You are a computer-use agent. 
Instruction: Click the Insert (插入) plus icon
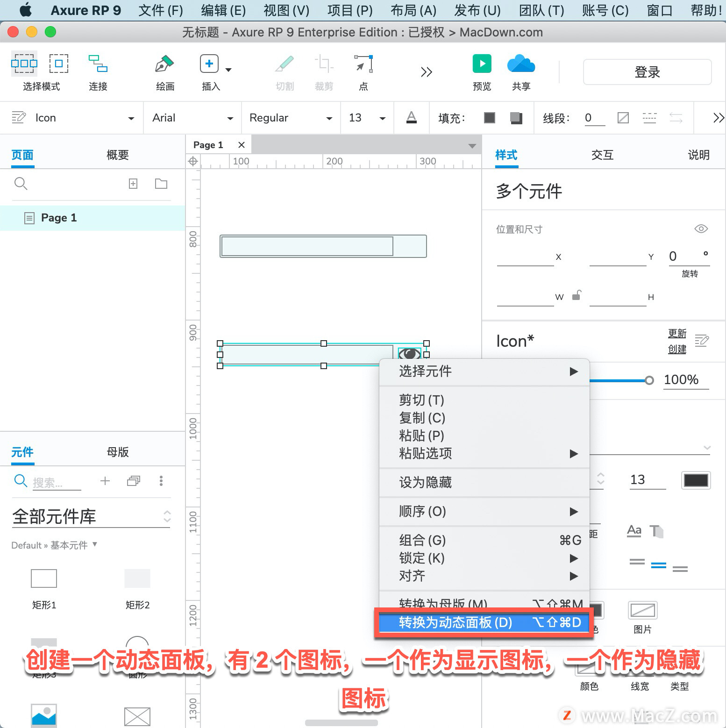209,64
